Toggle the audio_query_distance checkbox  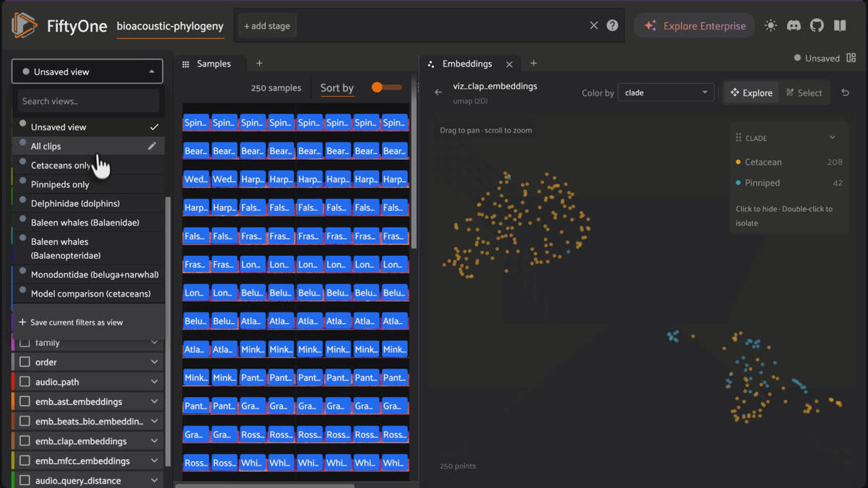coord(25,481)
